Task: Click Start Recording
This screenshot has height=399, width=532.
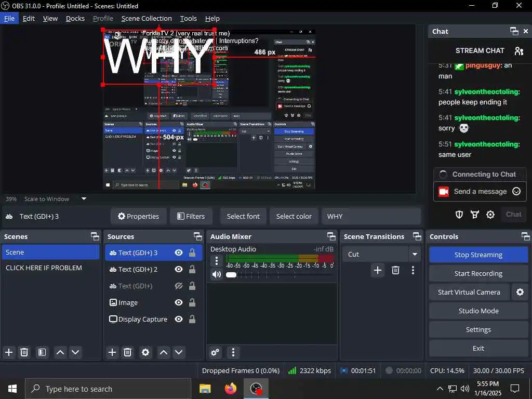Action: tap(478, 273)
